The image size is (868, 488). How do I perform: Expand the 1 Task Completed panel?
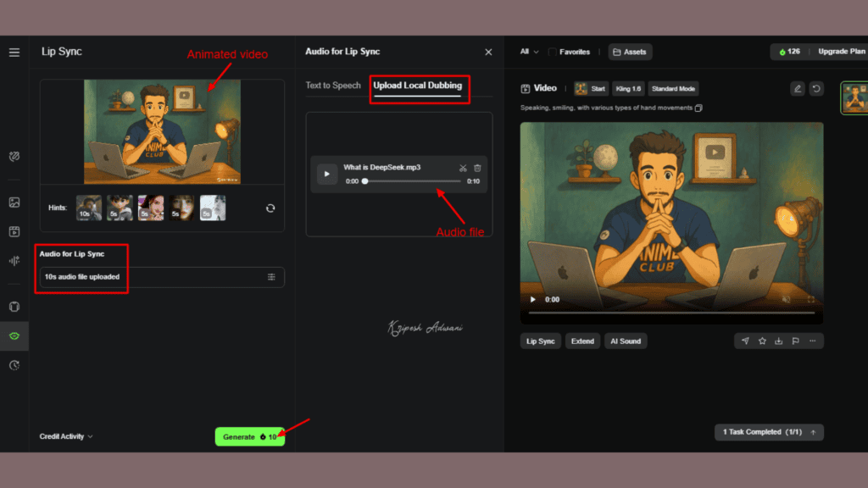coord(768,431)
